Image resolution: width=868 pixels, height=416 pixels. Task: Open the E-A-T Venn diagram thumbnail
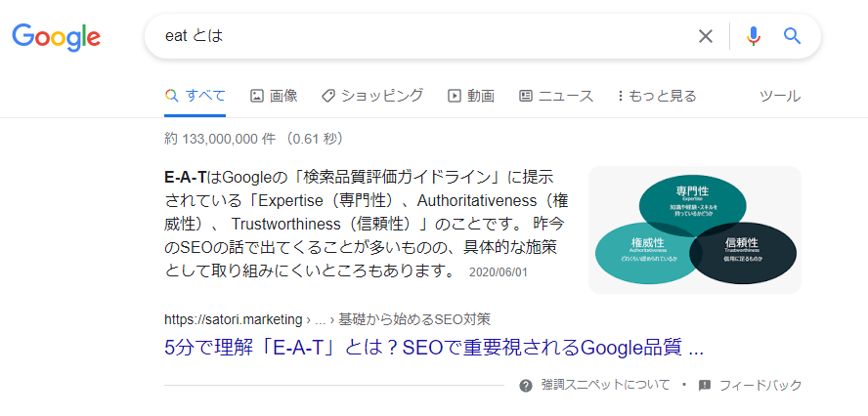[x=695, y=229]
